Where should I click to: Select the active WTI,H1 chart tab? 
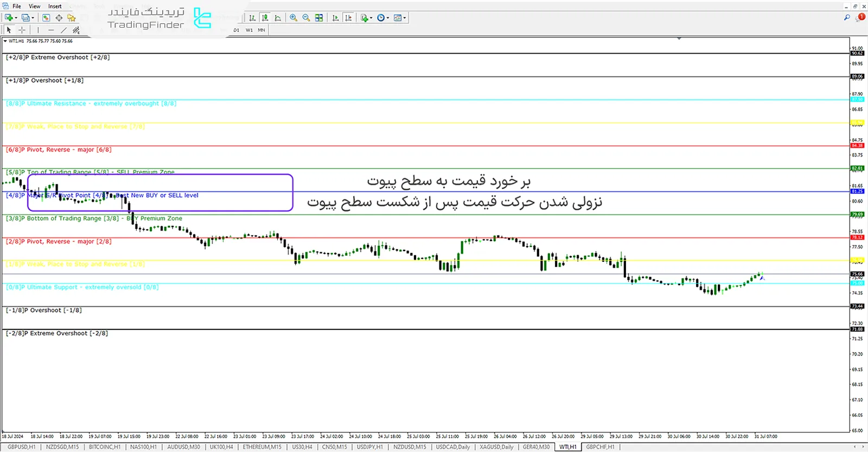coord(568,447)
